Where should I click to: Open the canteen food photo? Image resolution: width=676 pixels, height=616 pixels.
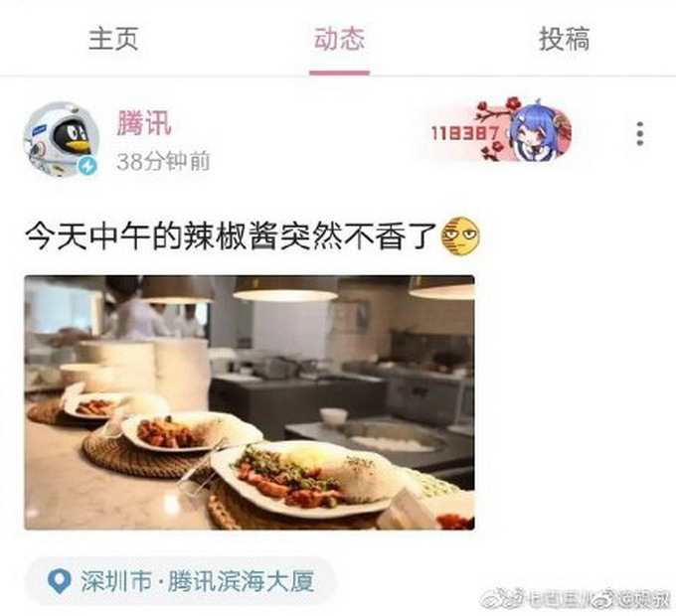click(250, 402)
